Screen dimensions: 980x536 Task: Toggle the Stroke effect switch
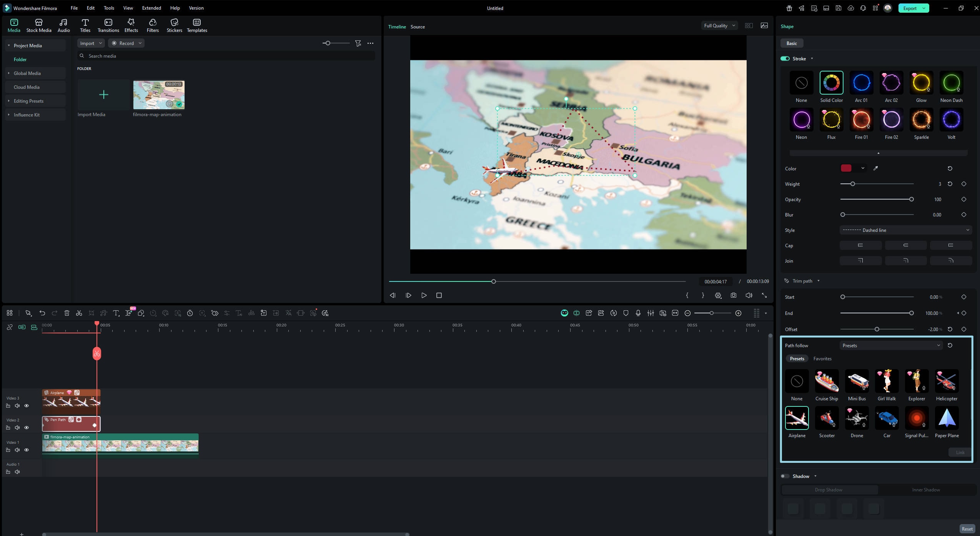(x=785, y=58)
